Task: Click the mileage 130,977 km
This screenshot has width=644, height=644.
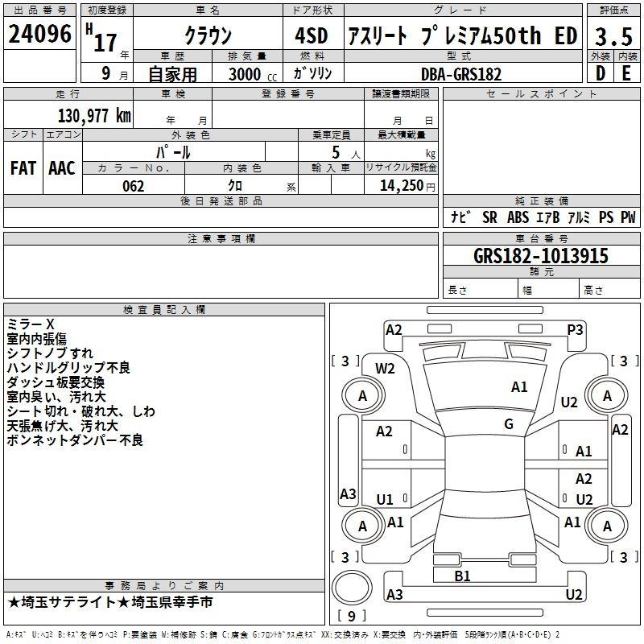Action: 94,115
